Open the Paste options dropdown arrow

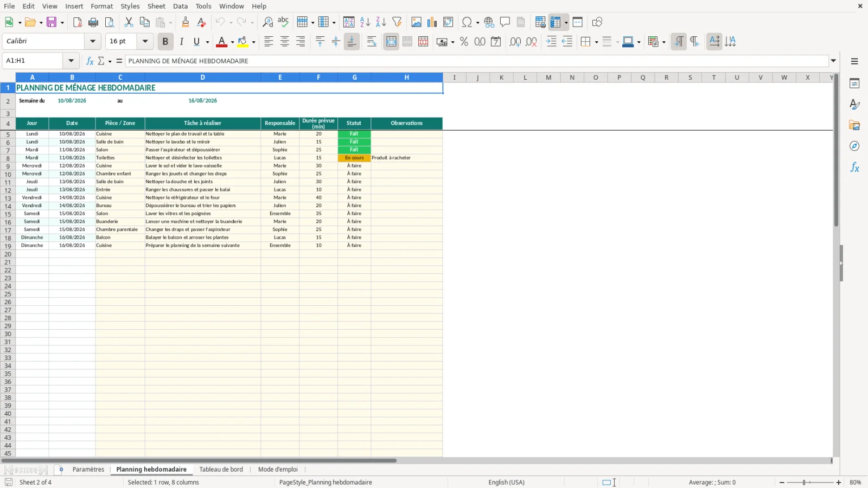pyautogui.click(x=170, y=22)
